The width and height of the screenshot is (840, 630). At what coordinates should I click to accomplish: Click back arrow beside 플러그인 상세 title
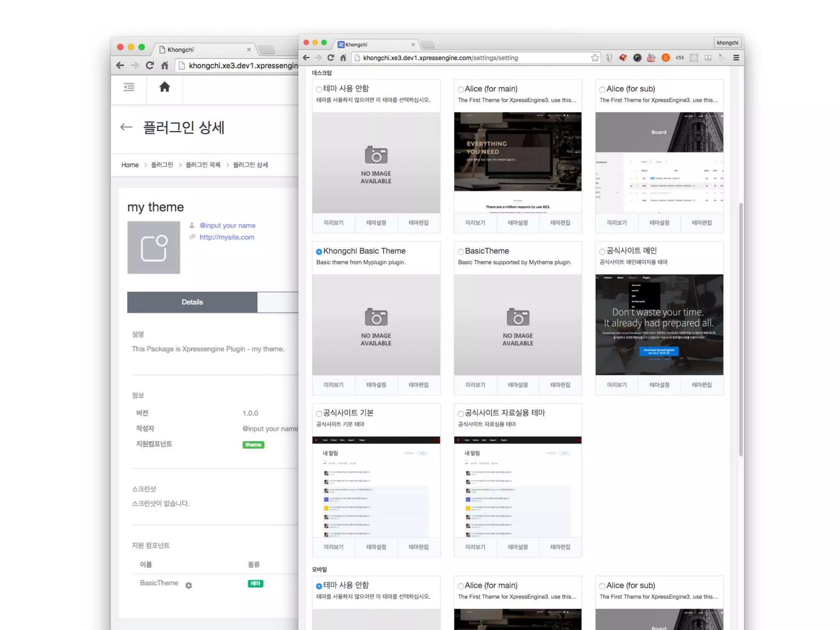(x=126, y=127)
